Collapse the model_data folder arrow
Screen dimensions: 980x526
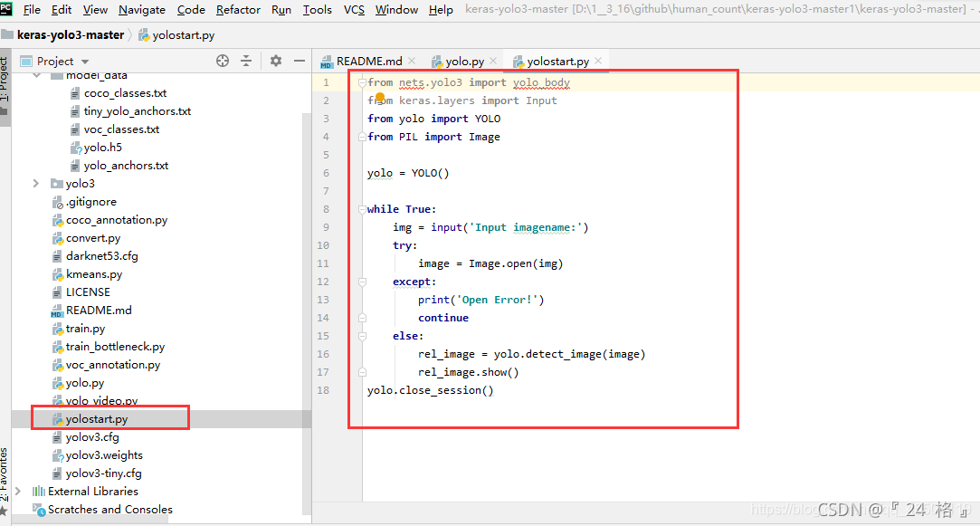tap(36, 75)
